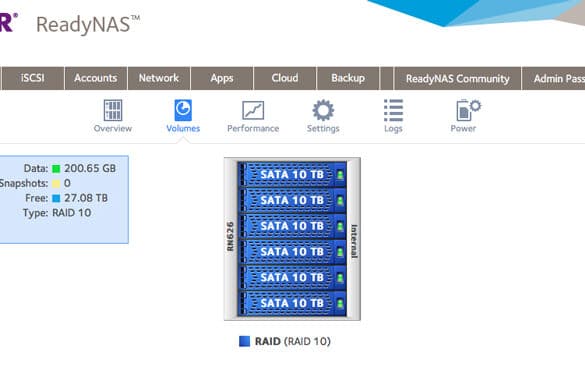Click the Admin Password button
The image size is (585, 379).
tap(553, 78)
